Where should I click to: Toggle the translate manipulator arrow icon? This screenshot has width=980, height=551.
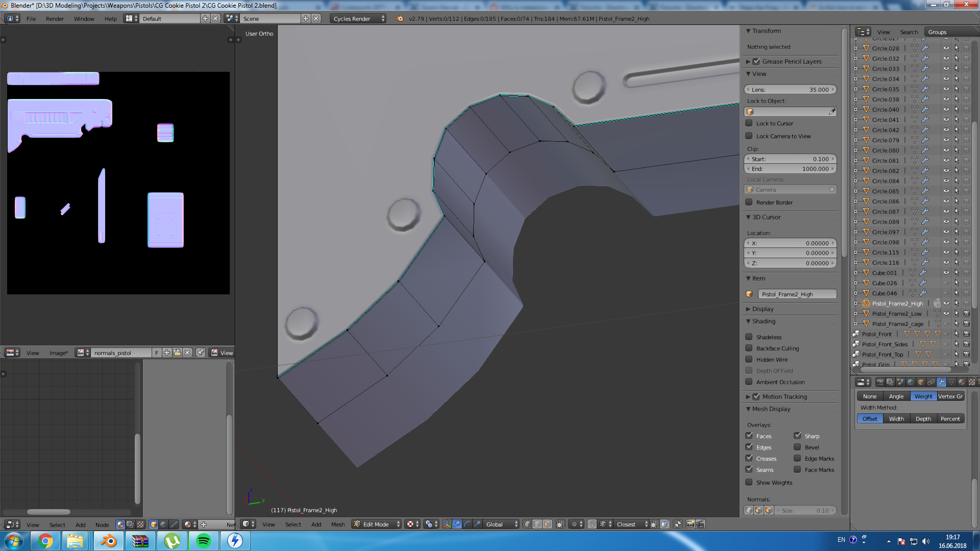457,524
